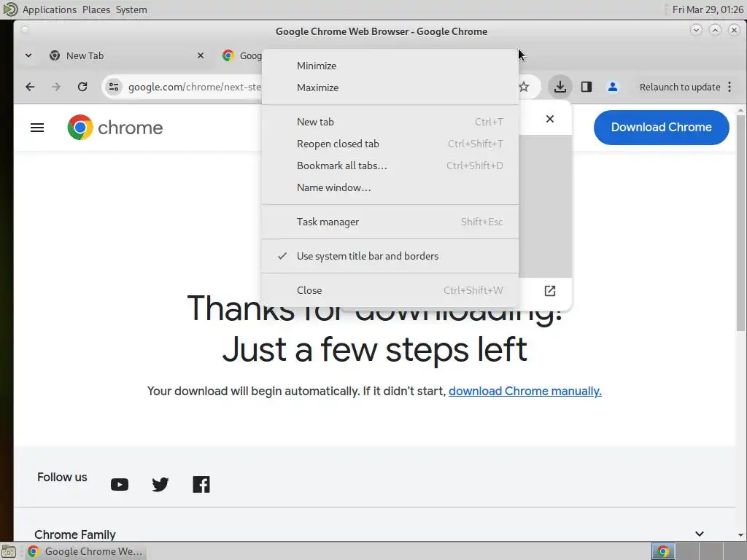Open site information icon in address bar
The height and width of the screenshot is (560, 747).
(x=114, y=87)
